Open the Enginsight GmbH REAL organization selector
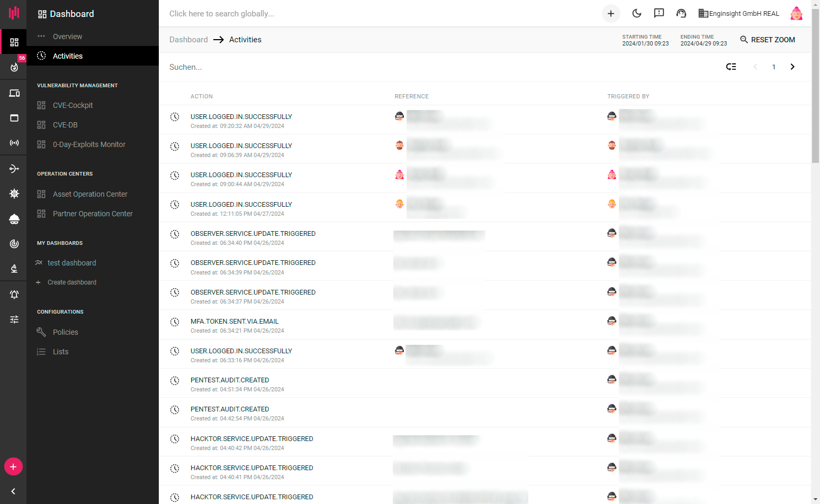Image resolution: width=820 pixels, height=504 pixels. [739, 14]
